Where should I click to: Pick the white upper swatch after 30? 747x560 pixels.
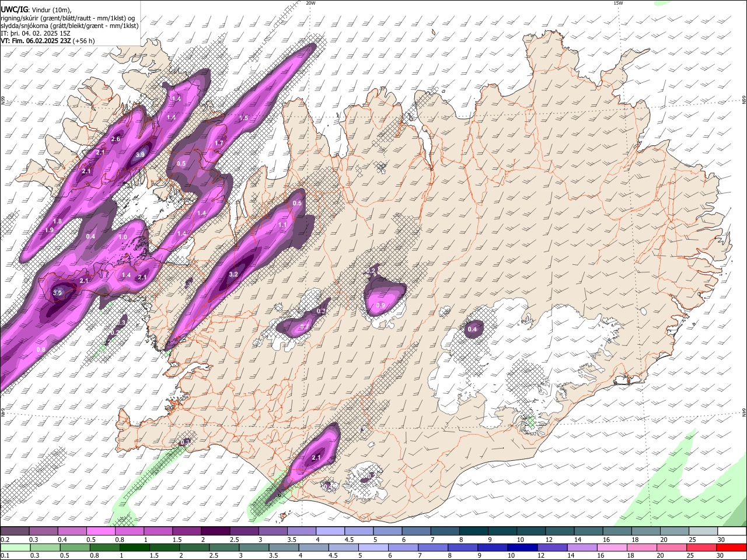[x=732, y=531]
